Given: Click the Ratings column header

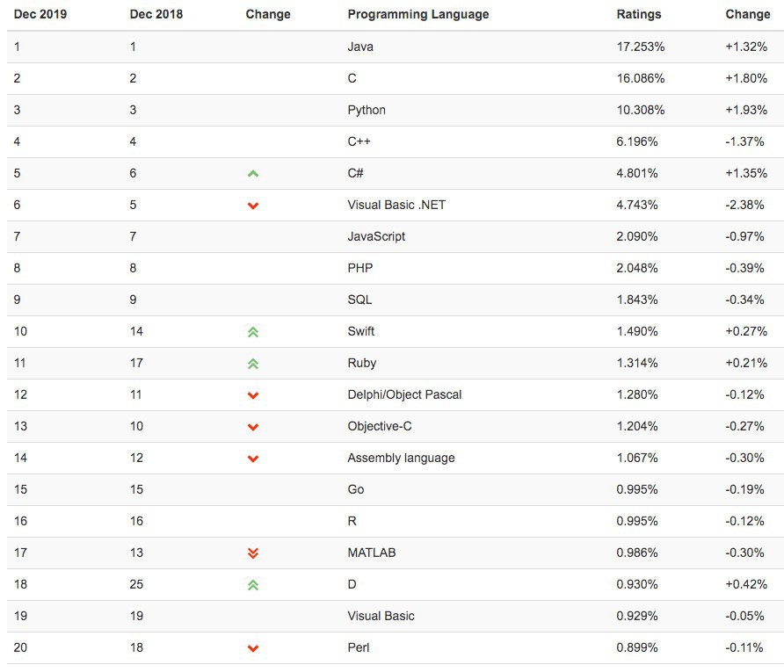Looking at the screenshot, I should click(x=639, y=14).
